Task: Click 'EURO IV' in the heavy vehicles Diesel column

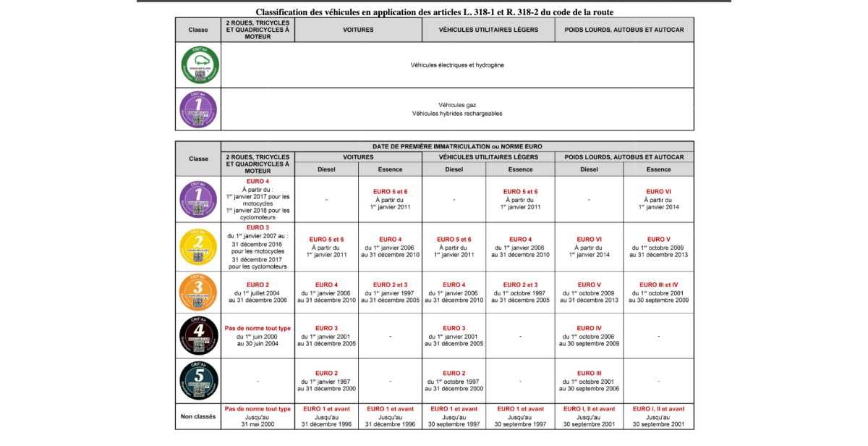Action: coord(589,328)
